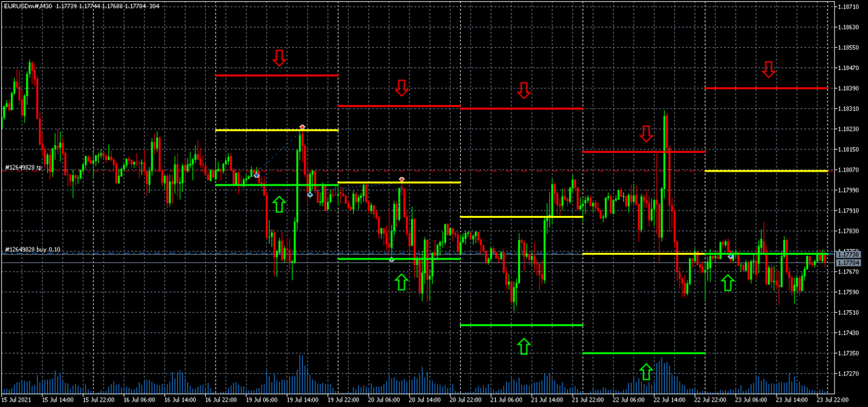Select the red down arrow of the 23 Jul session

tap(769, 69)
